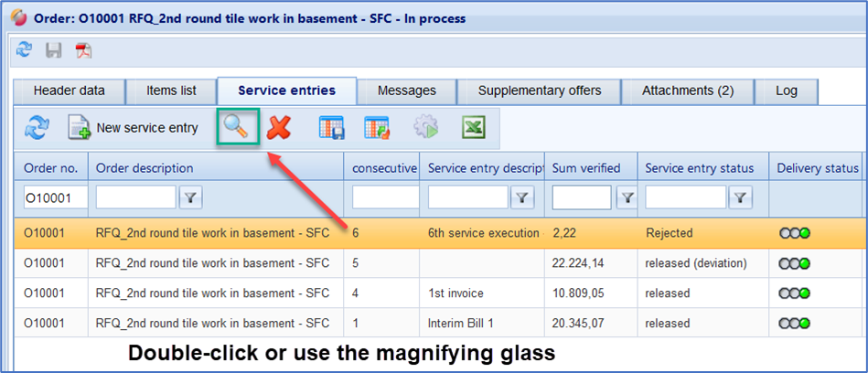
Task: Export the order as PDF
Action: click(x=83, y=50)
